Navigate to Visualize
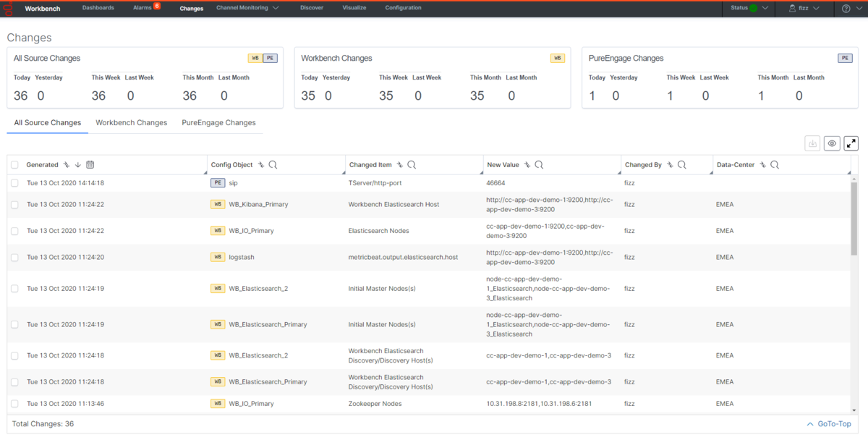This screenshot has height=440, width=868. (354, 8)
